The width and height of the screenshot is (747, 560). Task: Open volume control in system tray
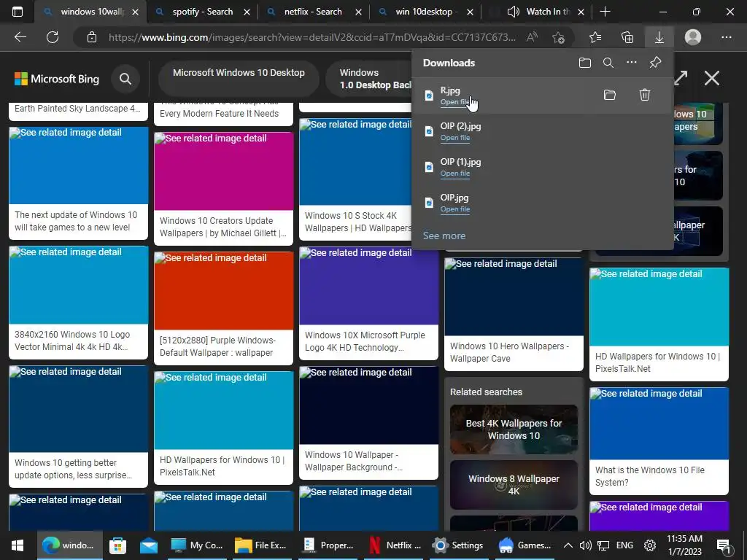point(585,545)
